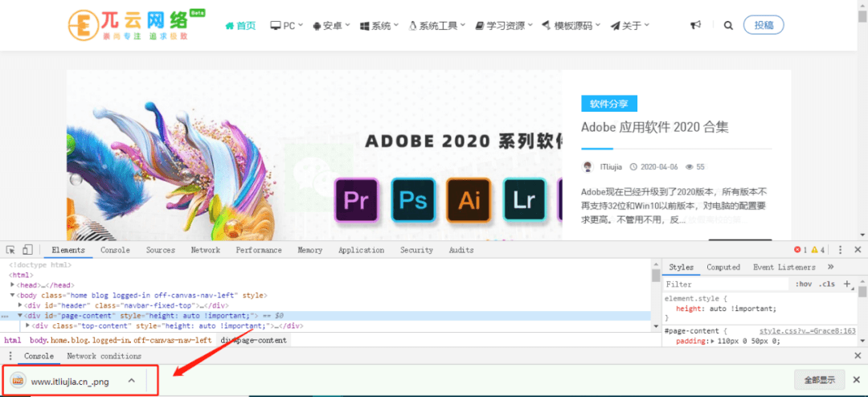Collapse the div id="page-content" node
This screenshot has height=397, width=868.
click(x=20, y=316)
